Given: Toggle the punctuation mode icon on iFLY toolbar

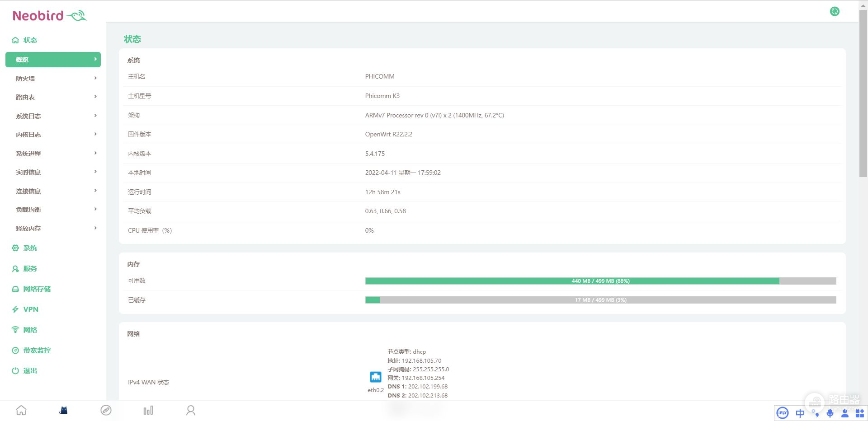Looking at the screenshot, I should coord(816,413).
